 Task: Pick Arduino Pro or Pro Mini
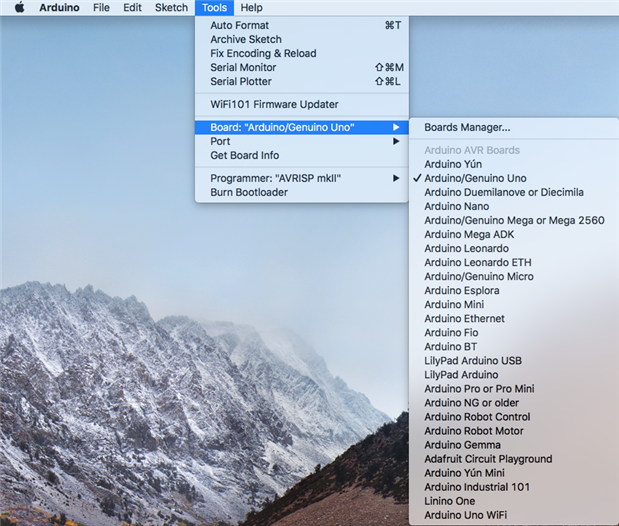[x=514, y=389]
